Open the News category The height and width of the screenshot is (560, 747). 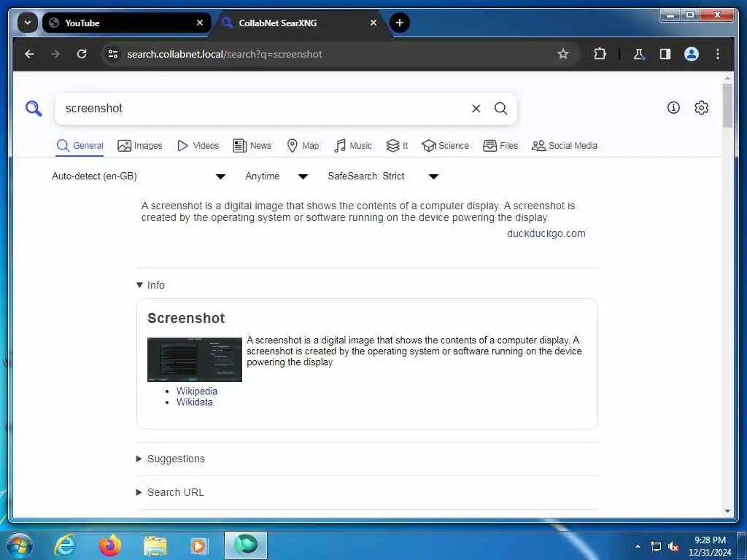point(252,146)
